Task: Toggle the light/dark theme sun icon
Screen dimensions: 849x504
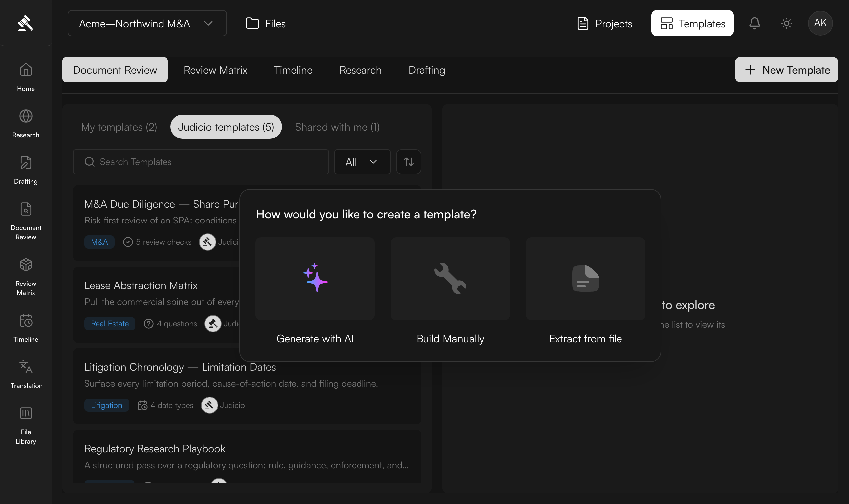Action: pos(786,23)
